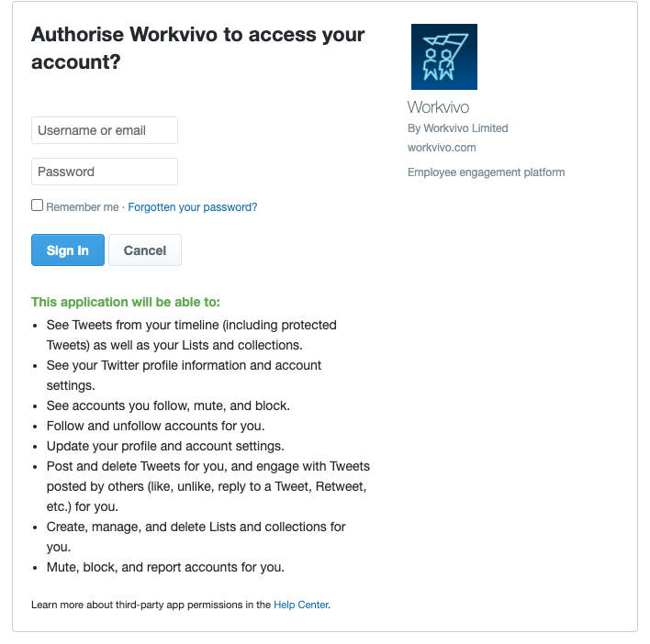This screenshot has height=644, width=650.
Task: Cancel the authorisation request
Action: [145, 250]
